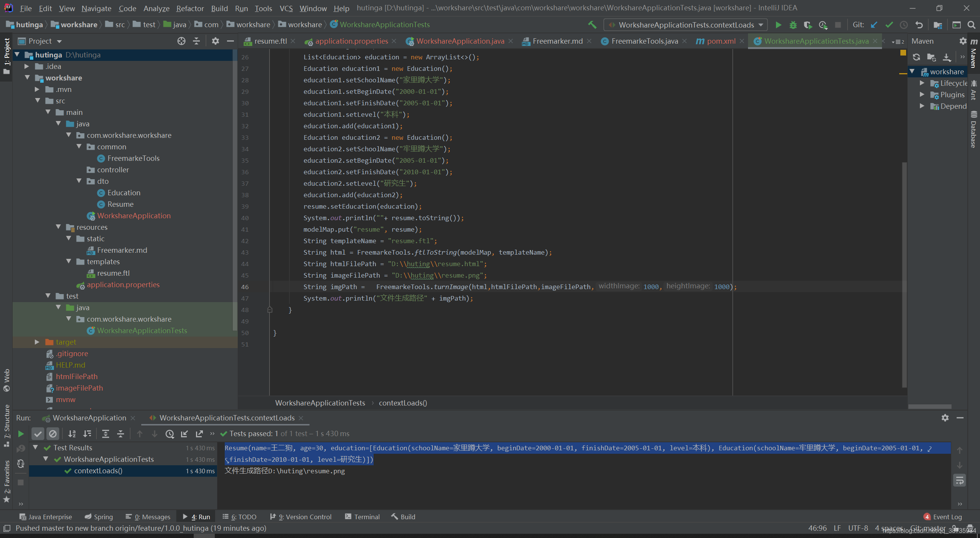Open Search Everywhere magnifier icon
980x538 pixels.
971,25
